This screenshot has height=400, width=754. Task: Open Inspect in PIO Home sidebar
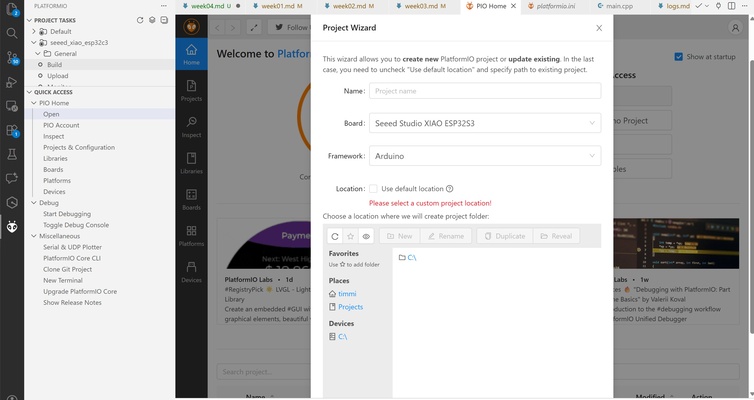(191, 127)
